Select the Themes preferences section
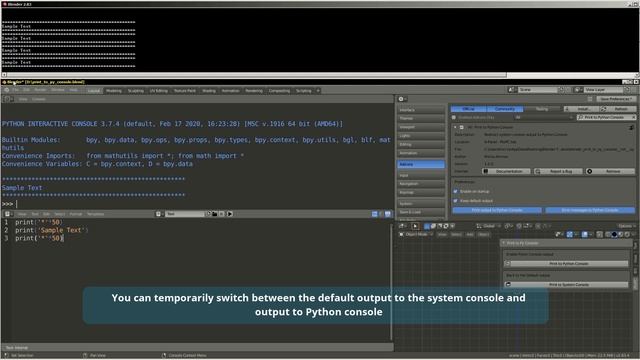640x360 pixels. point(421,119)
